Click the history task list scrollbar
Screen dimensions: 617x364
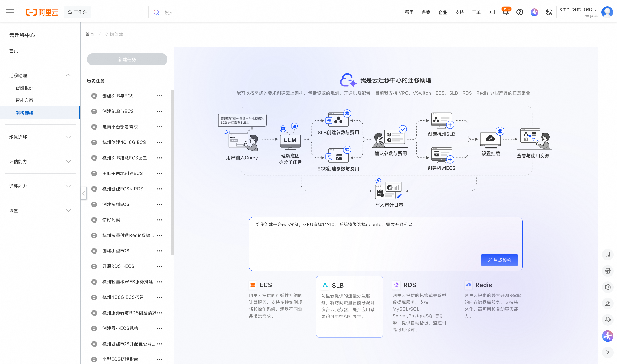pyautogui.click(x=173, y=172)
